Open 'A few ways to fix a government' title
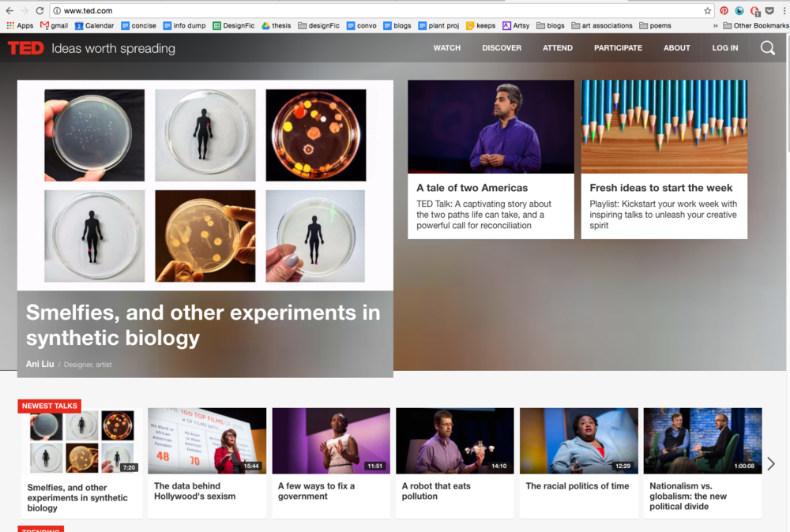The width and height of the screenshot is (790, 532). [317, 491]
